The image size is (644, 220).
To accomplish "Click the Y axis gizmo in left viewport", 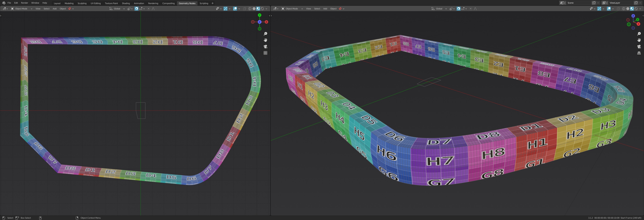I will pyautogui.click(x=259, y=15).
